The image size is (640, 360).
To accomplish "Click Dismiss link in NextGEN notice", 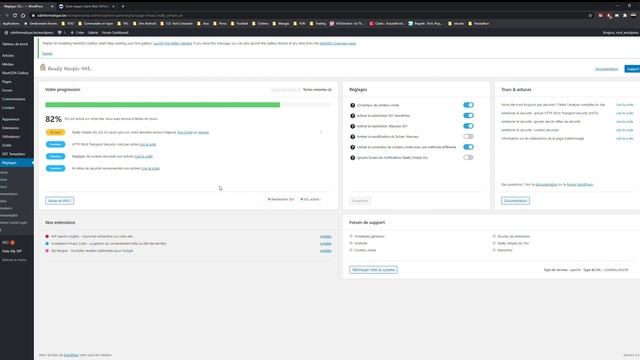I will [47, 53].
